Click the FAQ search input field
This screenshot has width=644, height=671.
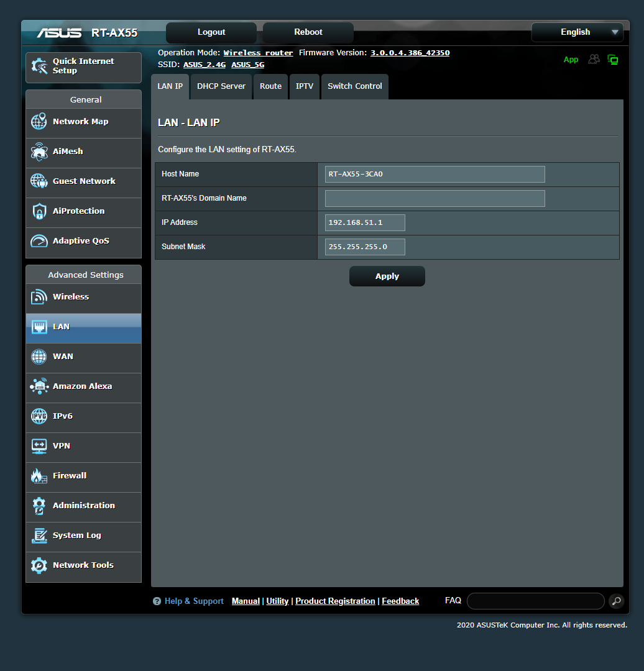tap(535, 601)
